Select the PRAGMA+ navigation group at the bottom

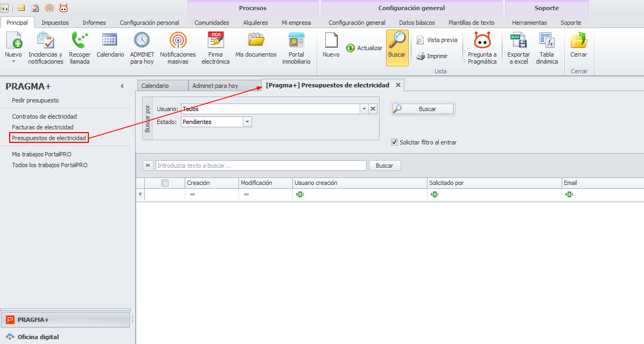click(x=66, y=320)
